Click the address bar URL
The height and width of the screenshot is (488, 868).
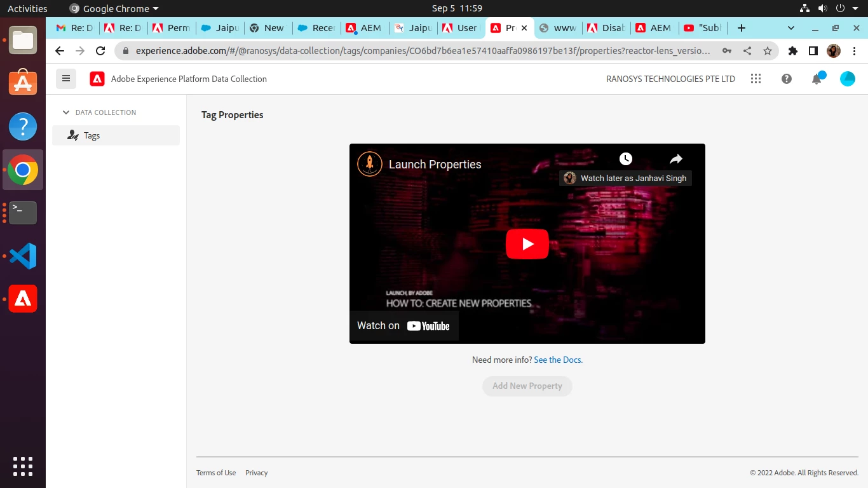click(423, 51)
